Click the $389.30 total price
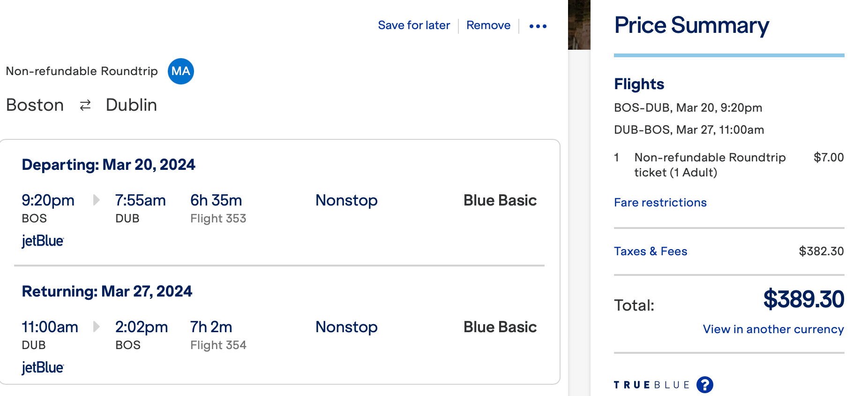Viewport: 868px width, 396px height. 804,299
